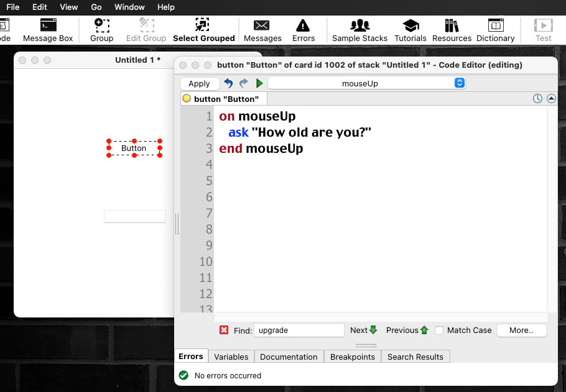This screenshot has width=566, height=392.
Task: Click the More.. button
Action: [x=521, y=330]
